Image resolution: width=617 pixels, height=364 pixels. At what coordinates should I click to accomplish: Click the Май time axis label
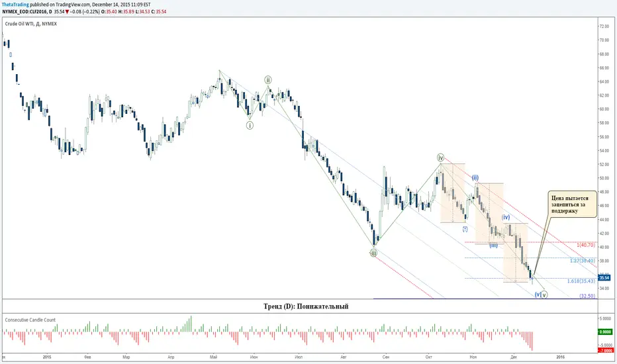(214, 357)
